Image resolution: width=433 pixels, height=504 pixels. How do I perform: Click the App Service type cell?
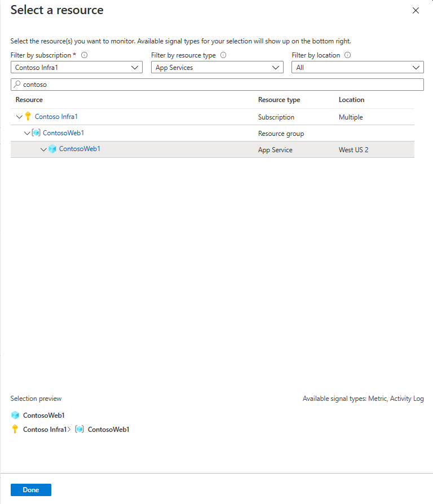(x=275, y=150)
